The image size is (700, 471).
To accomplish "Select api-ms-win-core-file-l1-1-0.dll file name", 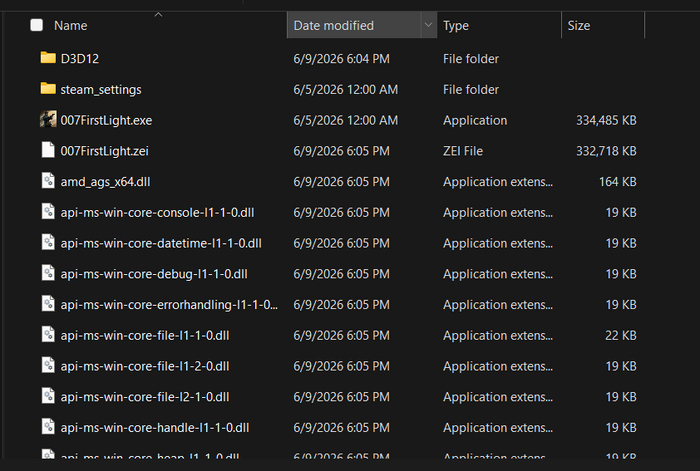I will [x=145, y=336].
